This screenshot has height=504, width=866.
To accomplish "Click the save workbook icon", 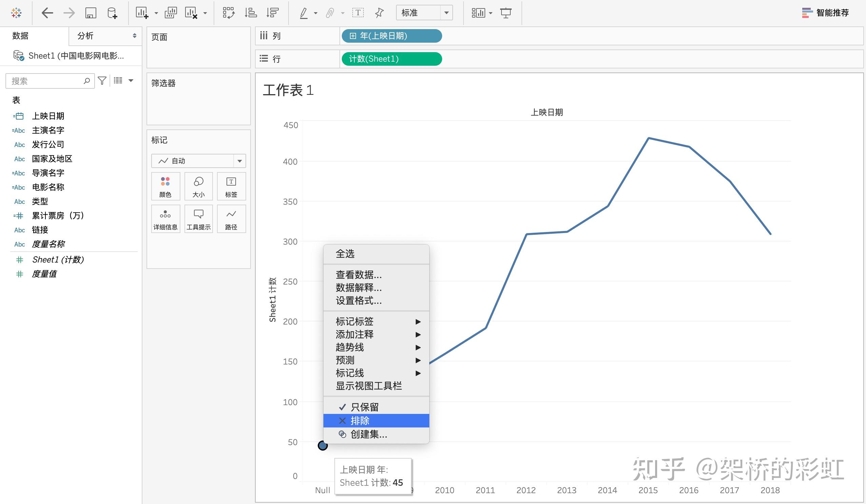I will coord(91,13).
